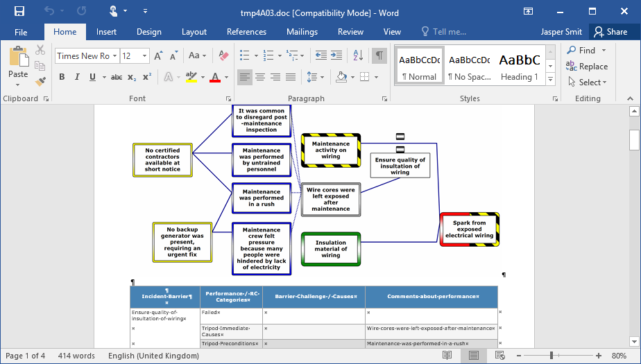Image resolution: width=641 pixels, height=364 pixels.
Task: Click the 414 words count in status bar
Action: coord(76,356)
